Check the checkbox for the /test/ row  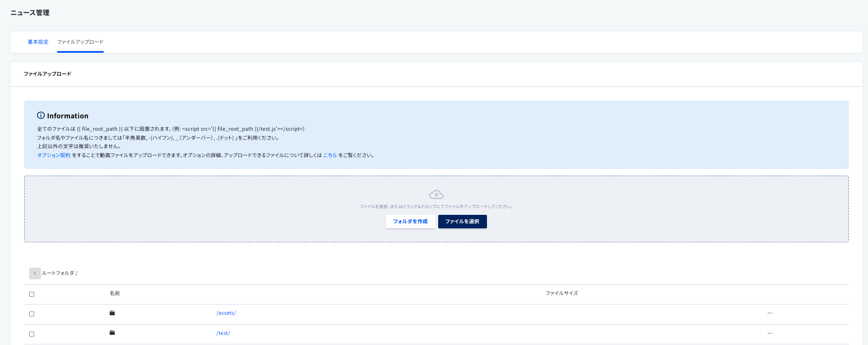click(31, 334)
